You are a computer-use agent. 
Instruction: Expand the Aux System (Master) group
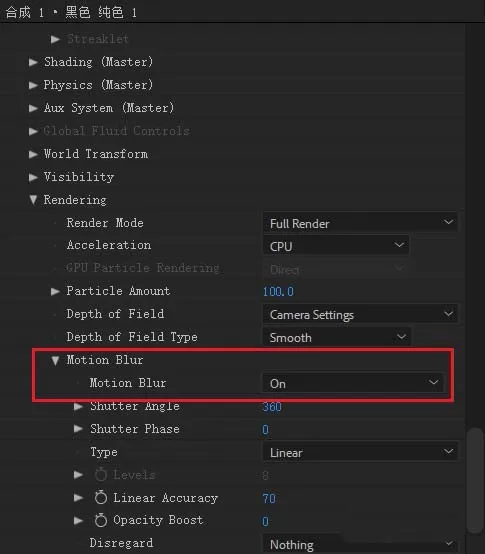tap(33, 108)
